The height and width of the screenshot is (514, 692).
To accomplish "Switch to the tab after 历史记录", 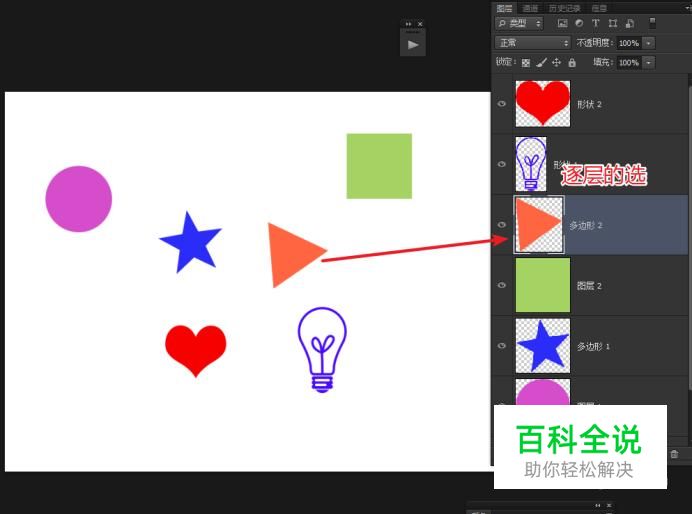I will 599,8.
